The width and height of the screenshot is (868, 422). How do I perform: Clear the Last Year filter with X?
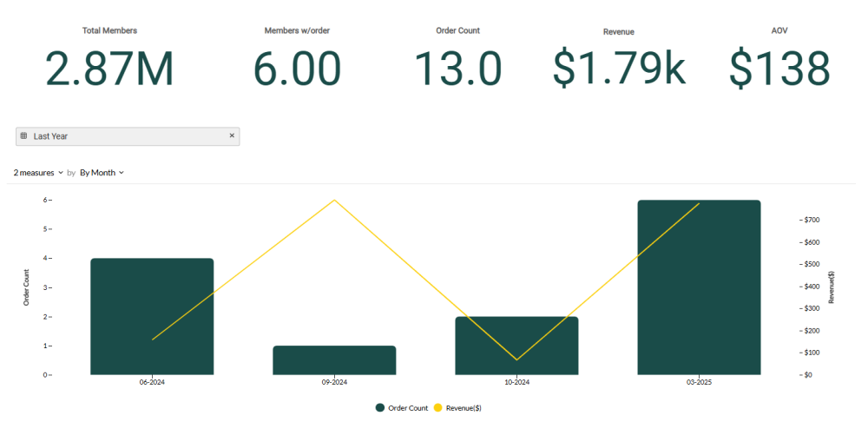coord(232,136)
